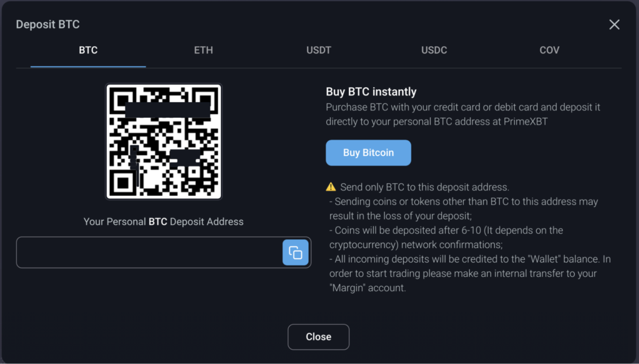Click the yellow warning triangle icon

(x=331, y=187)
